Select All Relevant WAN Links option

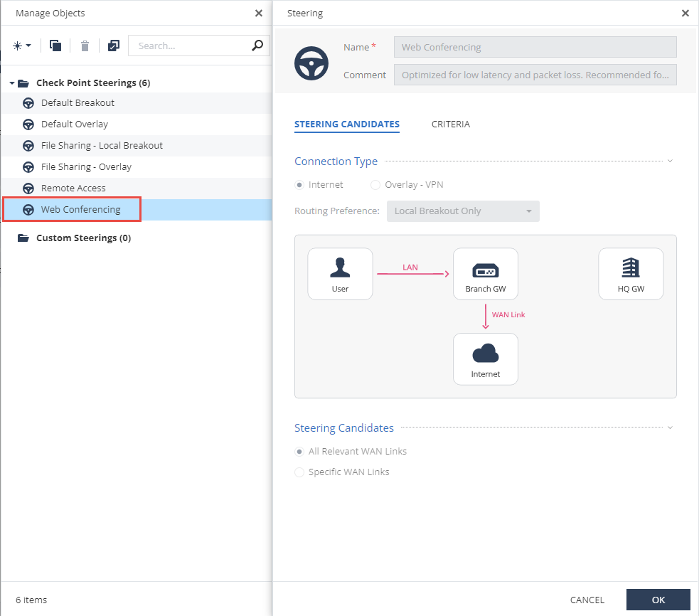[299, 452]
